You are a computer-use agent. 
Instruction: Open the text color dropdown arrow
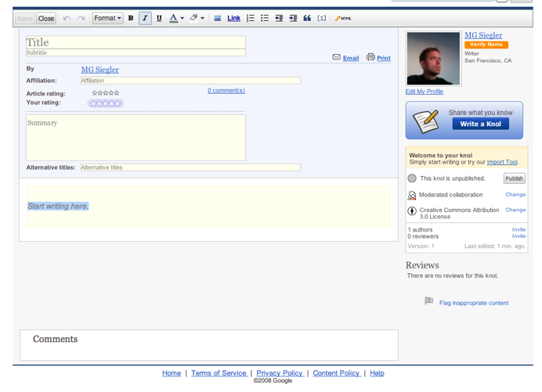[182, 18]
